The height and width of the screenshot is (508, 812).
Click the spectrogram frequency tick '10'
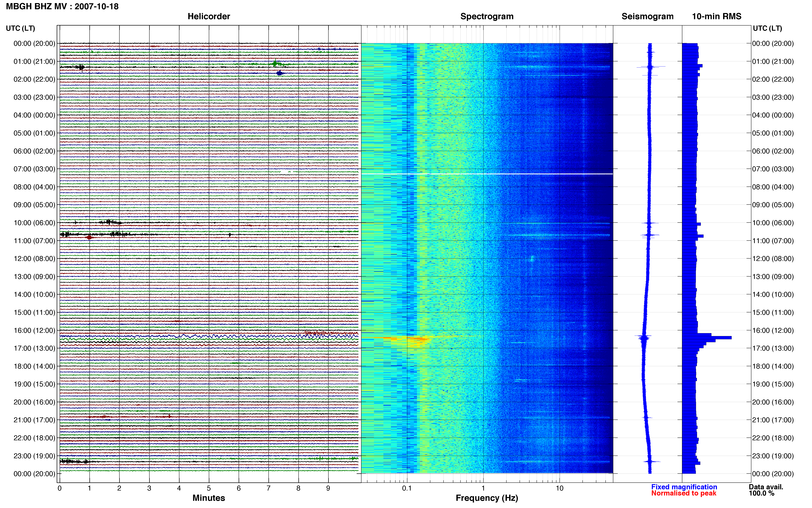559,488
